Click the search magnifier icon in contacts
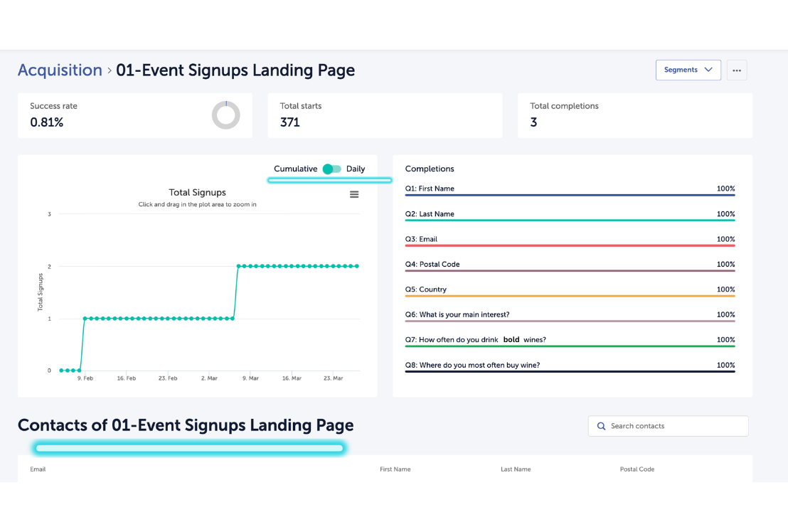The width and height of the screenshot is (788, 532). tap(601, 426)
